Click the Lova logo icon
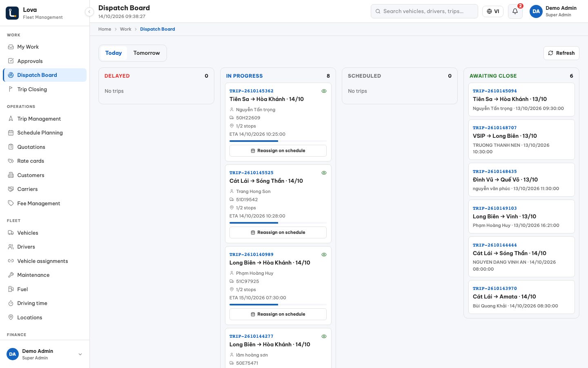The image size is (588, 368). (12, 13)
